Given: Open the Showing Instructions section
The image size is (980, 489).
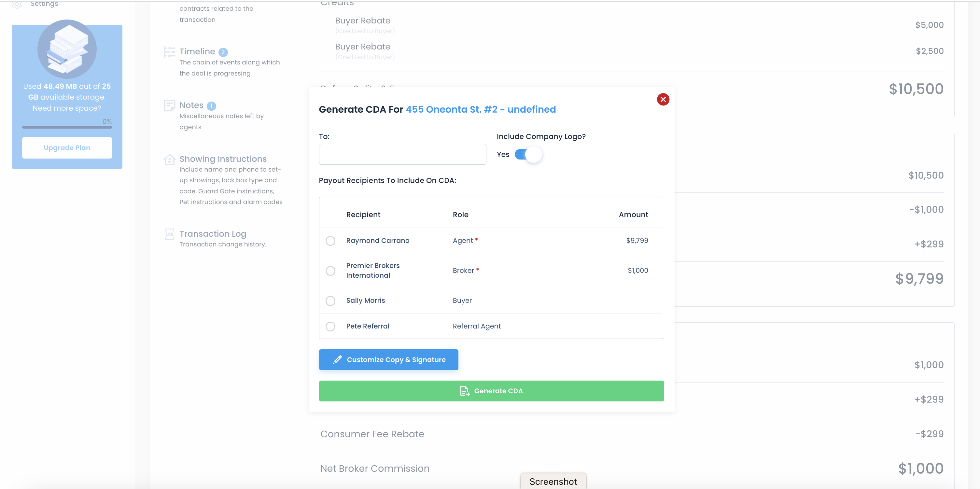Looking at the screenshot, I should pos(223,159).
